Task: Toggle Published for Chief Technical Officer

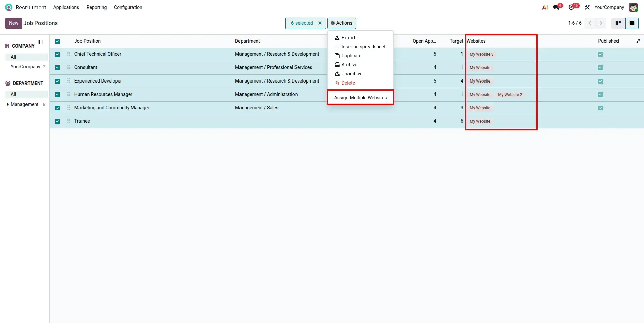Action: coord(600,54)
